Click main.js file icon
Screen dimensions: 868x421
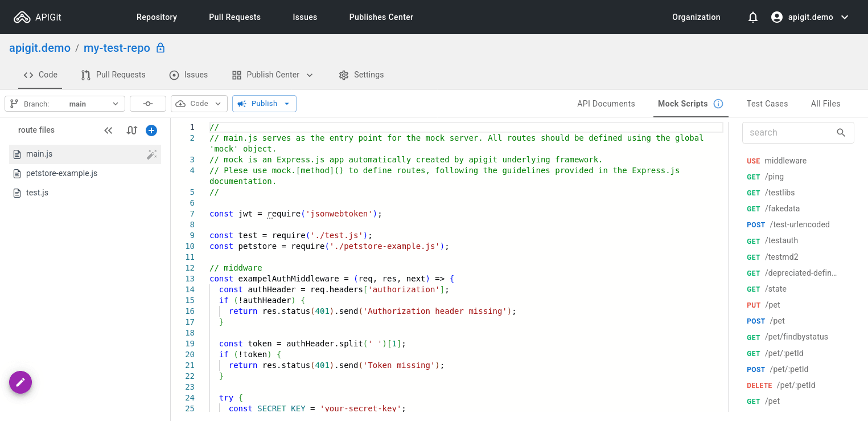(17, 154)
